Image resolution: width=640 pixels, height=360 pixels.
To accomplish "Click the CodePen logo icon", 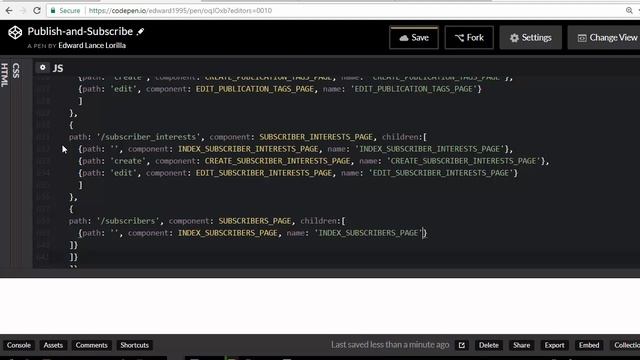I will [15, 33].
